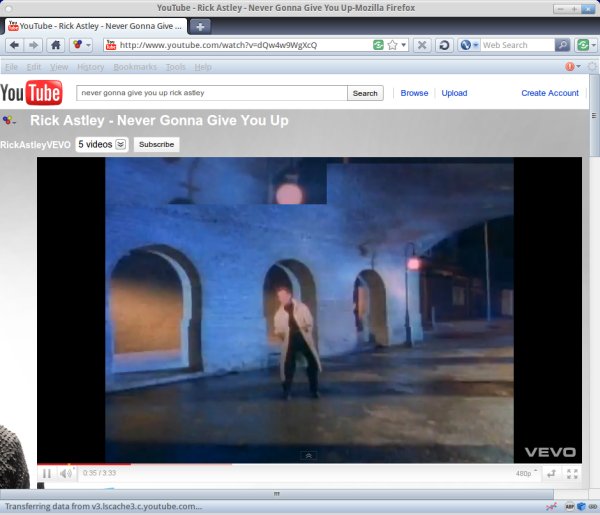The width and height of the screenshot is (600, 515).
Task: Click the green sync icon at toolbar end
Action: (583, 45)
